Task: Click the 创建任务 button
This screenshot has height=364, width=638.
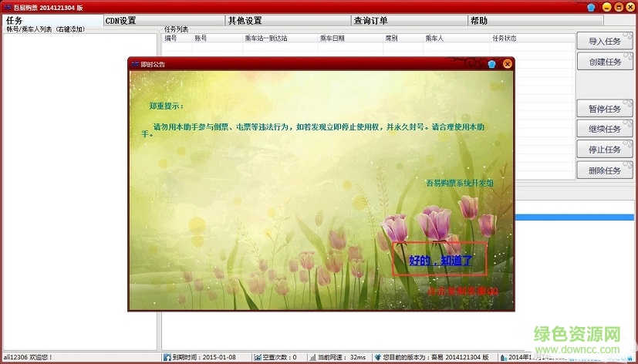Action: pos(605,62)
